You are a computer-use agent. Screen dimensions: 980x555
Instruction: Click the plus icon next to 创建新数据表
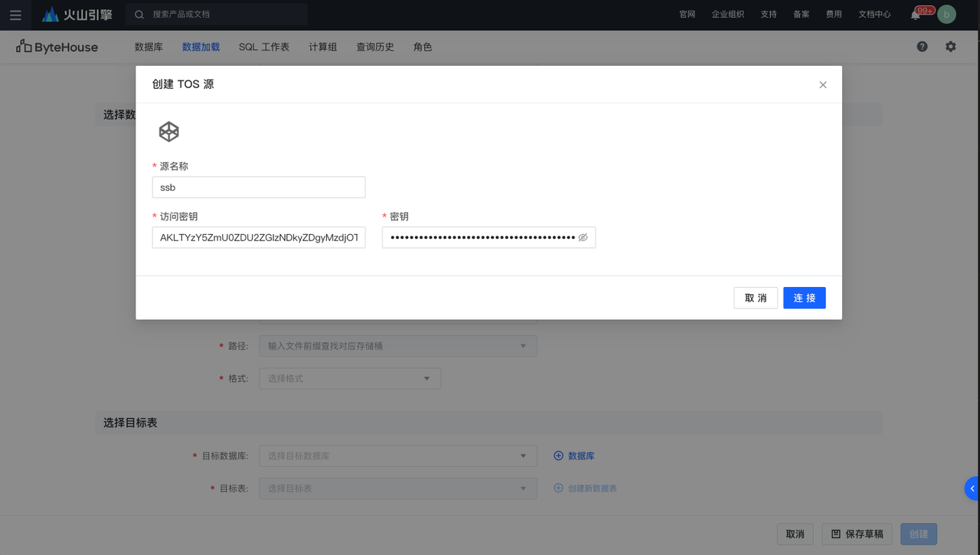558,488
